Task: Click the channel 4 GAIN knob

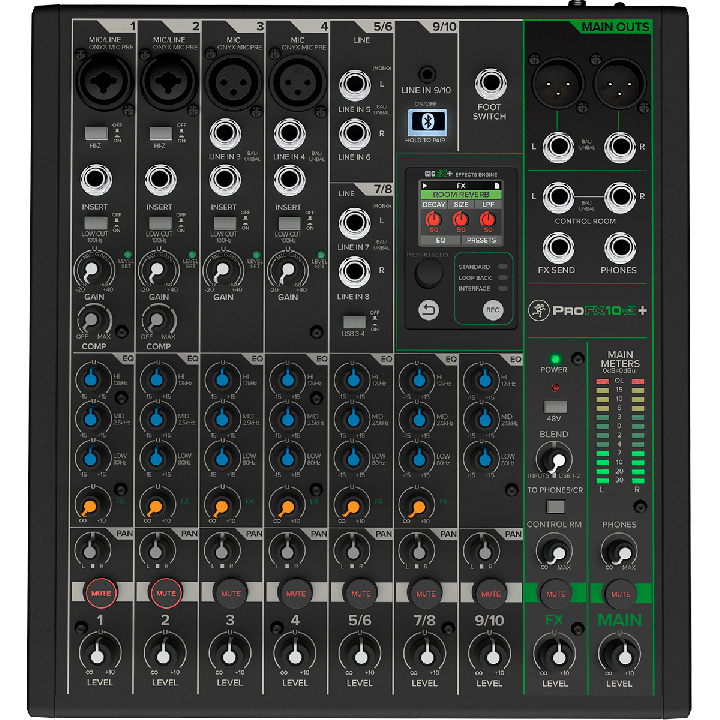Action: tap(287, 270)
